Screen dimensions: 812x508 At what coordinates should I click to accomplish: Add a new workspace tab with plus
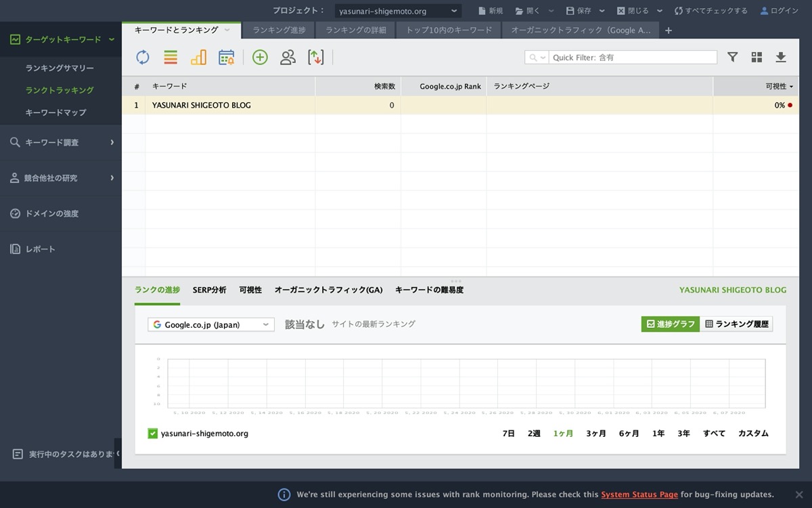pyautogui.click(x=669, y=30)
